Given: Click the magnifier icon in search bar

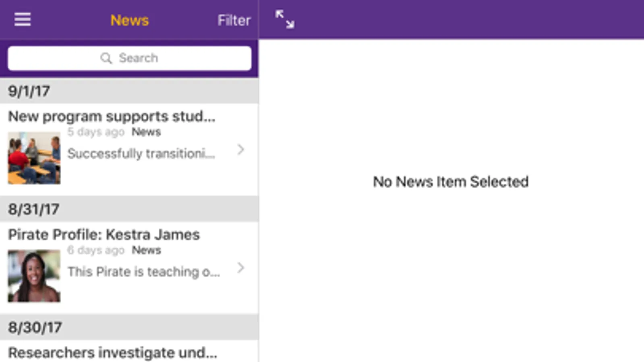Looking at the screenshot, I should click(106, 58).
